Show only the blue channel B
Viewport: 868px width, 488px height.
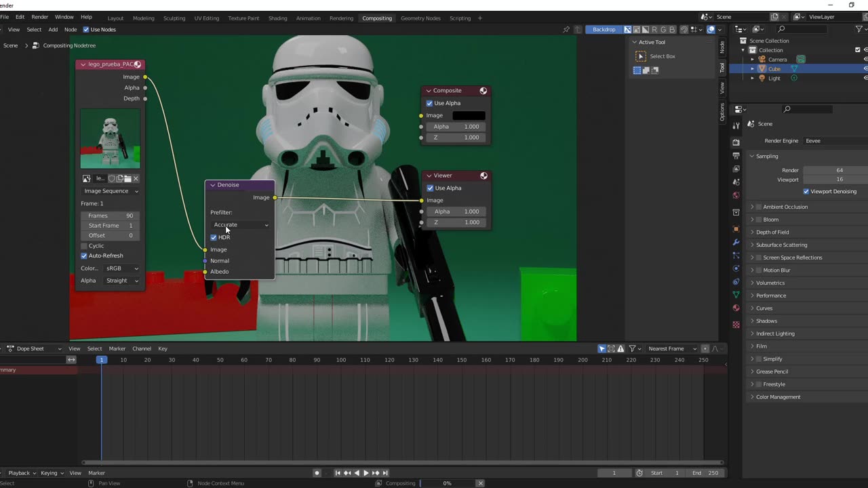pos(672,30)
